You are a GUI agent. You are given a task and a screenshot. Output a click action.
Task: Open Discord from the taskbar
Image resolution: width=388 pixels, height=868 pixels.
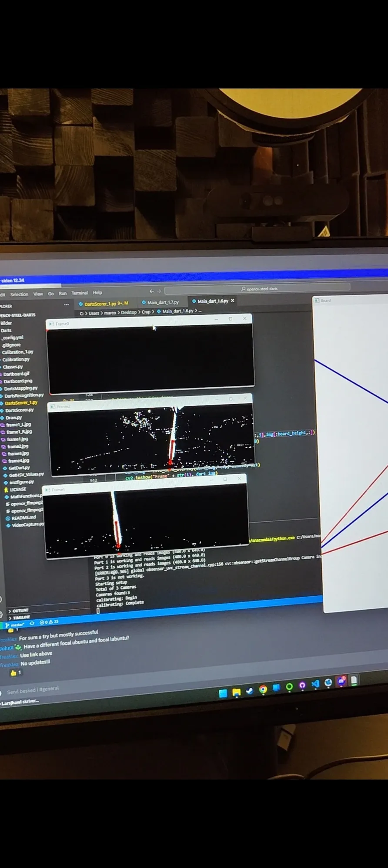coord(341,682)
